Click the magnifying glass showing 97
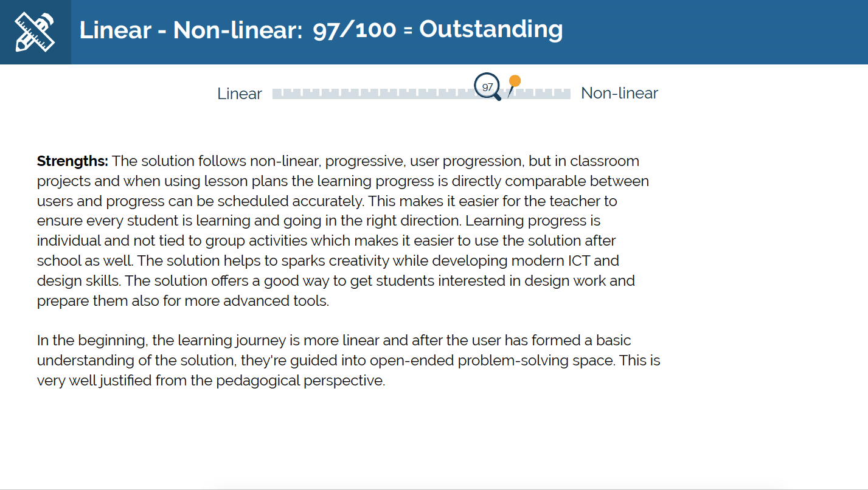 point(488,87)
